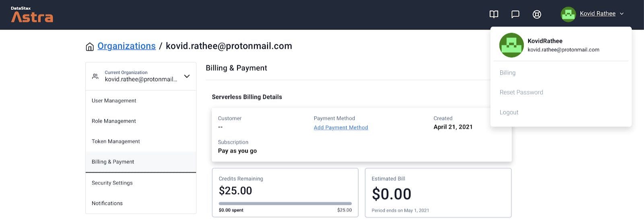Image resolution: width=644 pixels, height=223 pixels.
Task: Expand the Current Organization dropdown
Action: point(187,76)
